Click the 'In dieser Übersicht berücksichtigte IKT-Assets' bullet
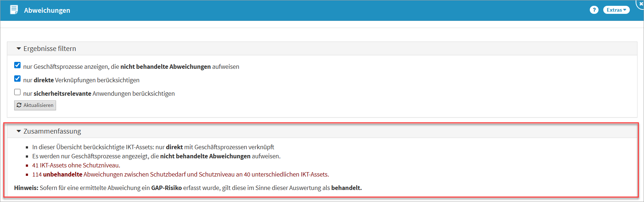 [153, 147]
